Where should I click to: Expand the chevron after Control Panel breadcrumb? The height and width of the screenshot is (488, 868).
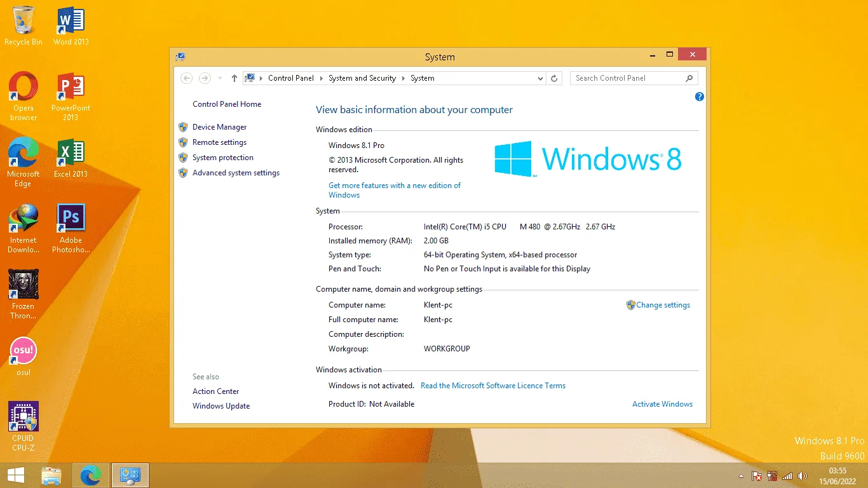tap(322, 78)
